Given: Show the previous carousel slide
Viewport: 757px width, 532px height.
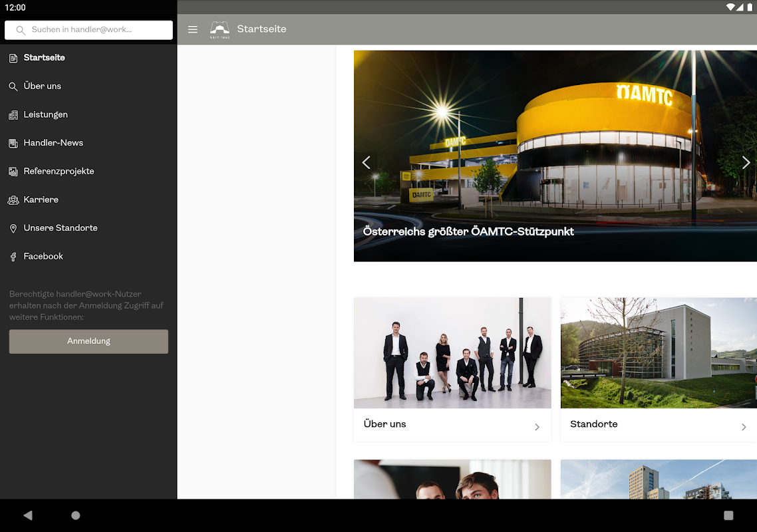Looking at the screenshot, I should [367, 162].
